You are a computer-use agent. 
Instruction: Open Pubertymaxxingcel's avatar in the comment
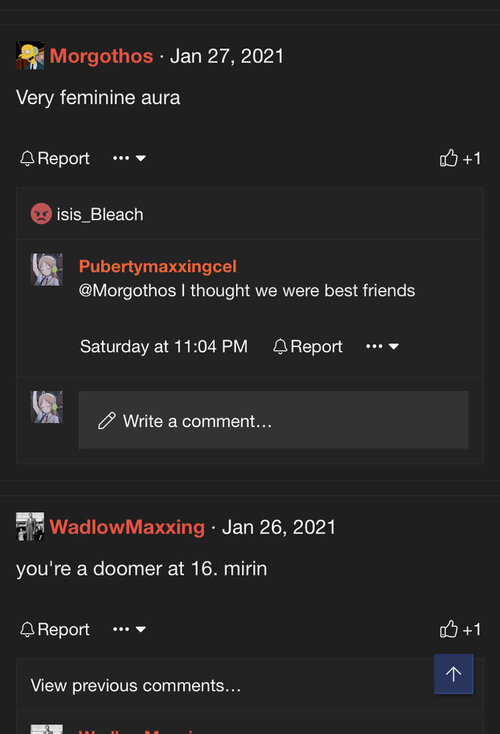click(x=47, y=270)
